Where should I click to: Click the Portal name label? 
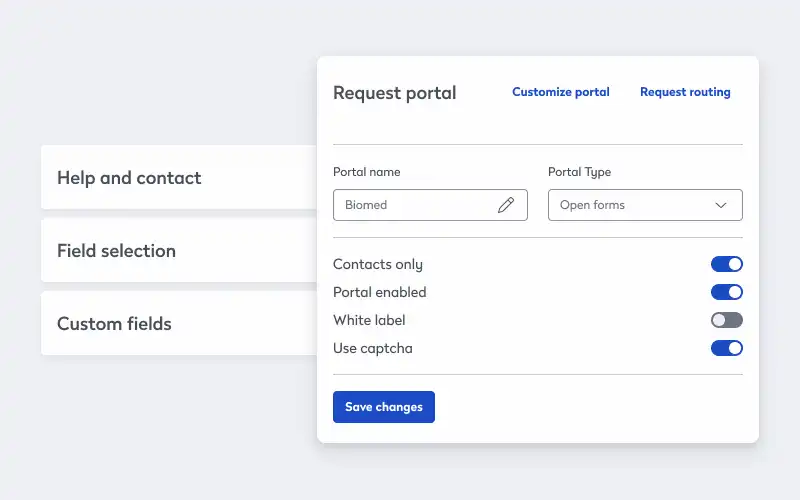tap(366, 172)
